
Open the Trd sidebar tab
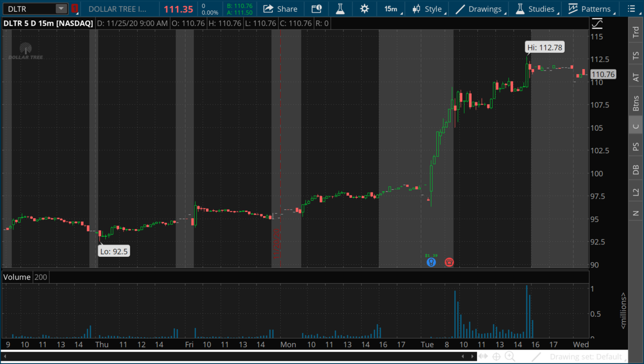[636, 32]
